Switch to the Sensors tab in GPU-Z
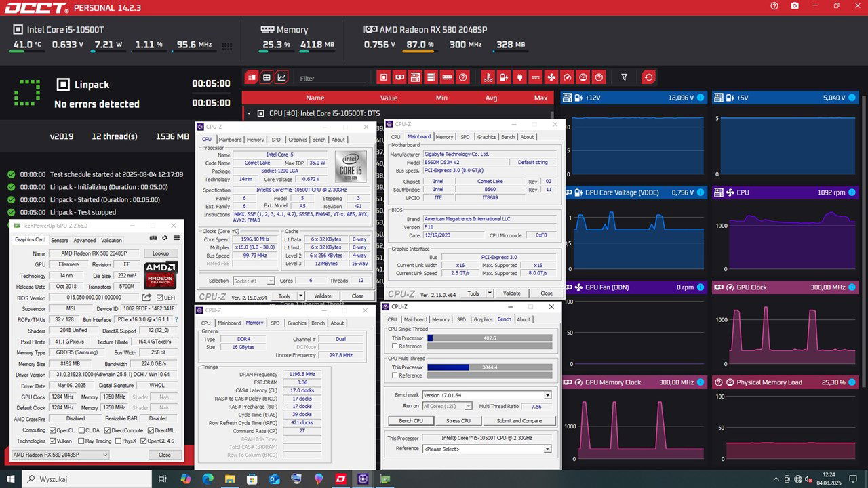This screenshot has width=868, height=488. tap(60, 240)
